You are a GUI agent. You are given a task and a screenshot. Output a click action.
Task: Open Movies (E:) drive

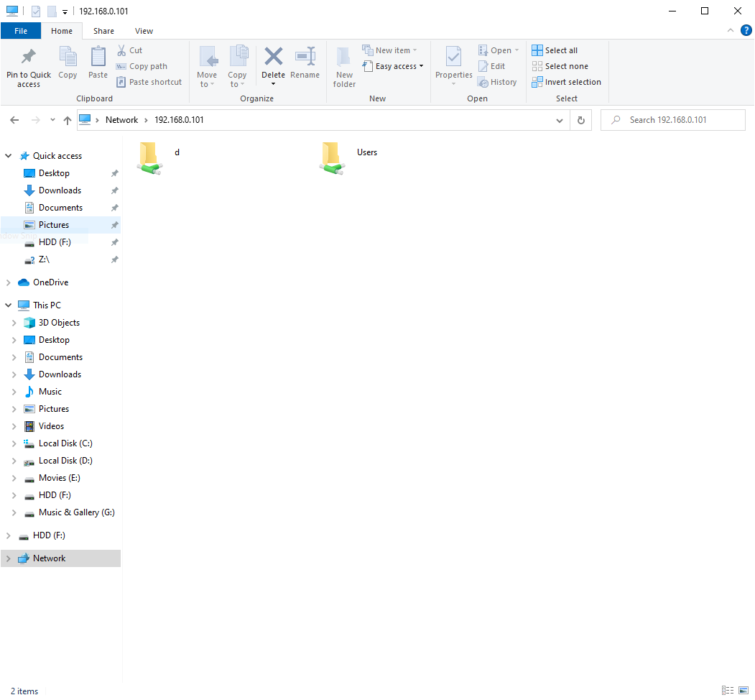click(x=59, y=478)
